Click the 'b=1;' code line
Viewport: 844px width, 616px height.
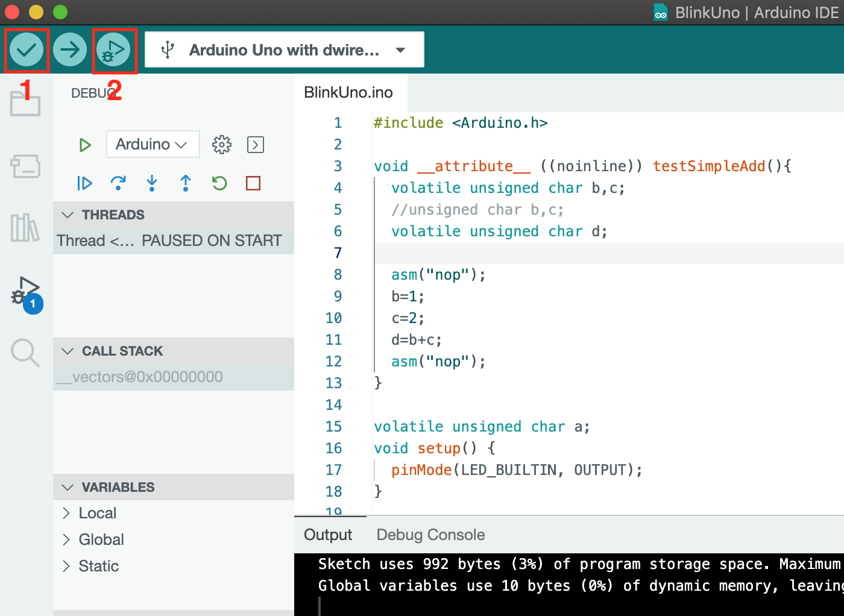(x=408, y=297)
